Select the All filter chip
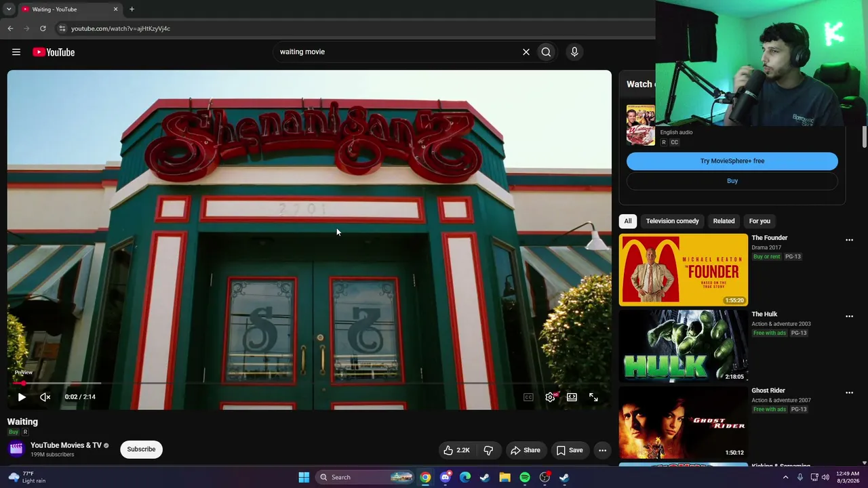 coord(628,221)
